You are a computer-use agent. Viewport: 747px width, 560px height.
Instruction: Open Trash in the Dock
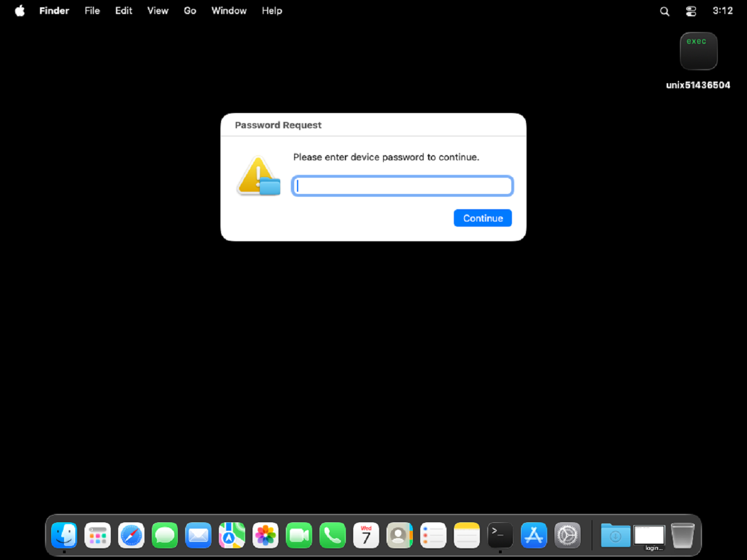pos(682,535)
